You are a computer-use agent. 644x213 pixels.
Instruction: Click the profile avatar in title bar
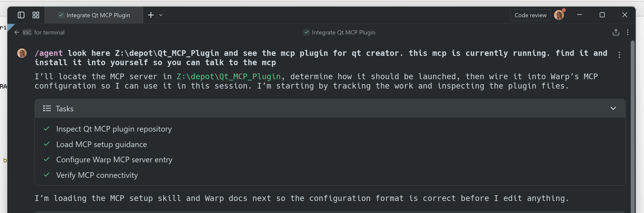559,15
